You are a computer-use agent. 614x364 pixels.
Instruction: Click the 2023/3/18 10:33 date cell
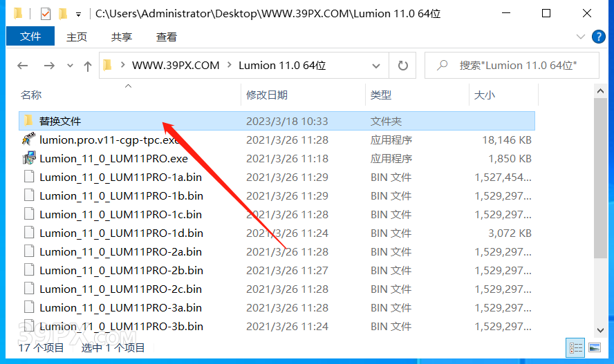point(287,121)
